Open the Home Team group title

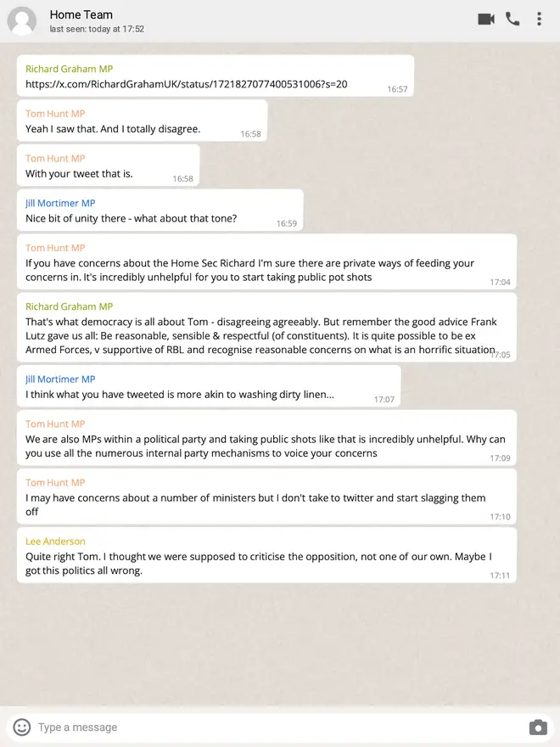81,14
